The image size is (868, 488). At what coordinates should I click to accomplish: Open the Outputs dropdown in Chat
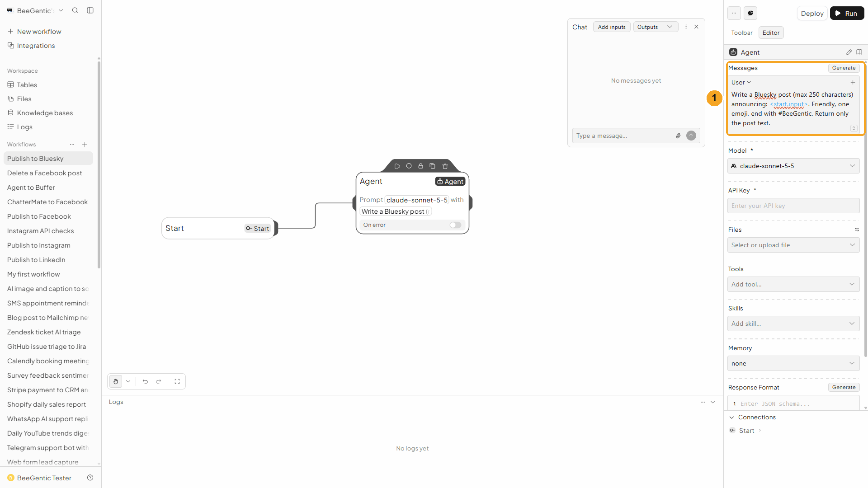(x=656, y=27)
